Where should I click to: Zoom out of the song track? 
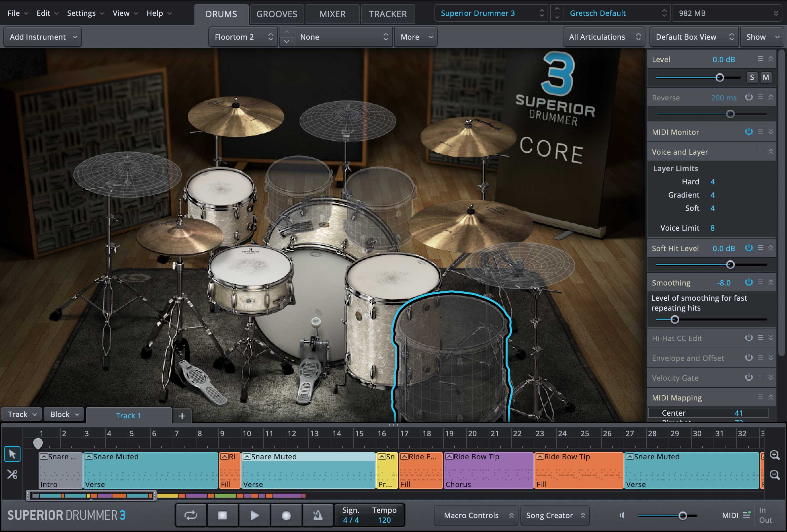[x=774, y=475]
